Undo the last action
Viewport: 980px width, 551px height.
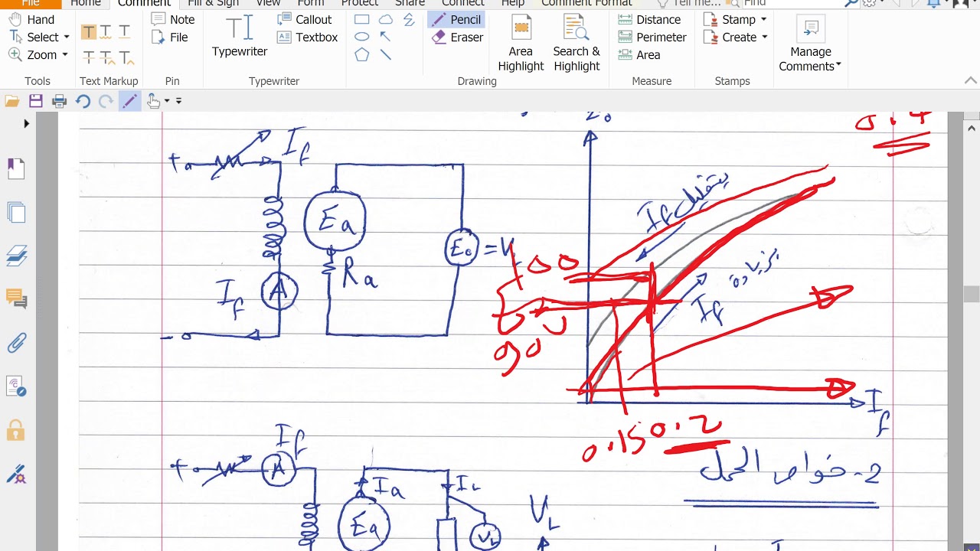coord(83,100)
